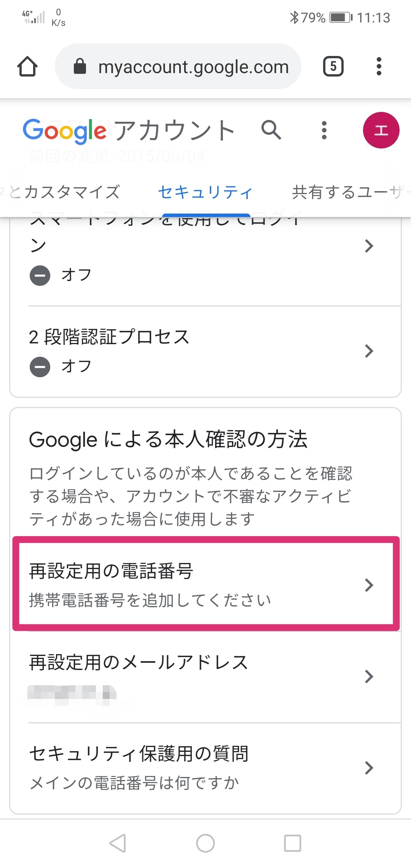This screenshot has width=411, height=868.
Task: Expand the 2 段階認証プロセス chevron
Action: click(368, 351)
